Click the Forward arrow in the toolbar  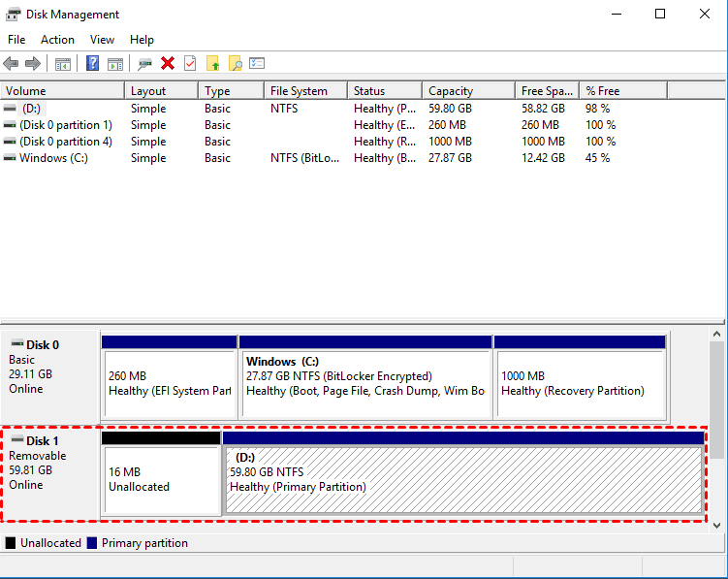pos(32,64)
